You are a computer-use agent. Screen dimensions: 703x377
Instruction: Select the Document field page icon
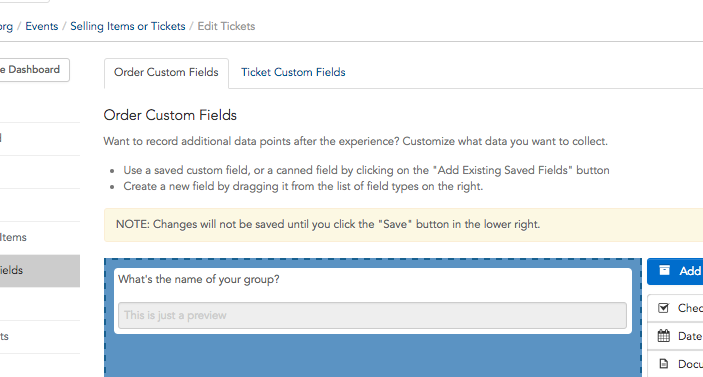coord(664,364)
